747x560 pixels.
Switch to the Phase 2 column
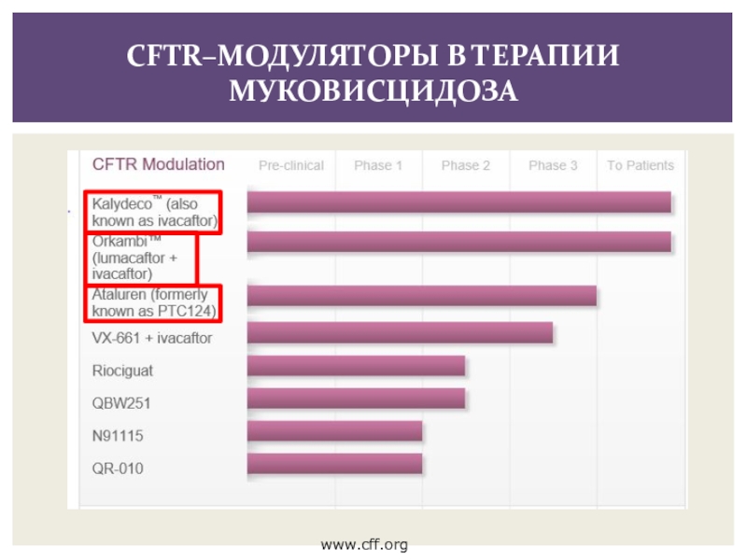point(466,165)
